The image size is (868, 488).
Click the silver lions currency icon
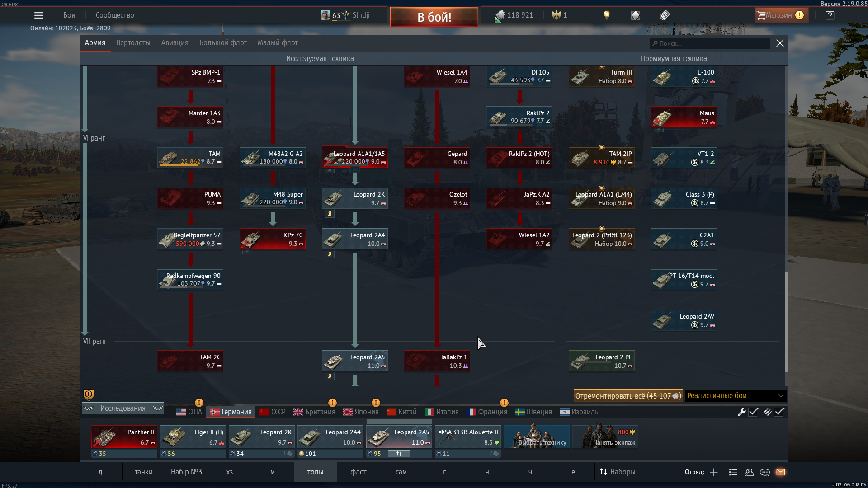pos(499,16)
